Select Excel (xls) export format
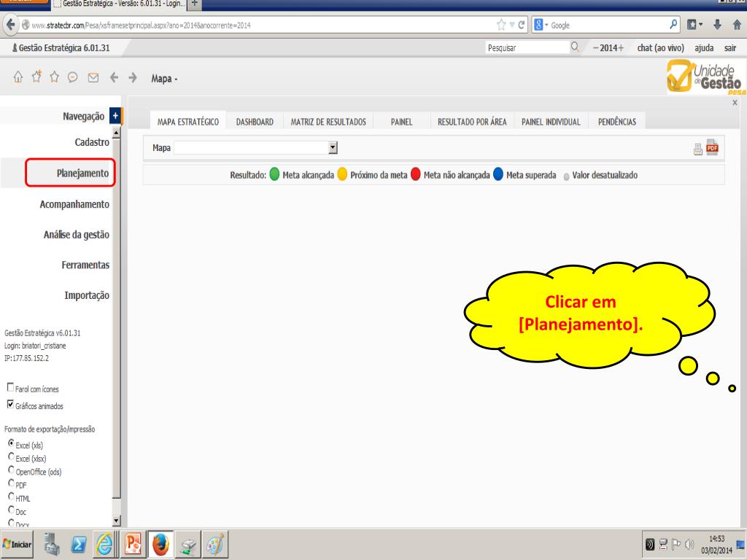 pyautogui.click(x=11, y=443)
